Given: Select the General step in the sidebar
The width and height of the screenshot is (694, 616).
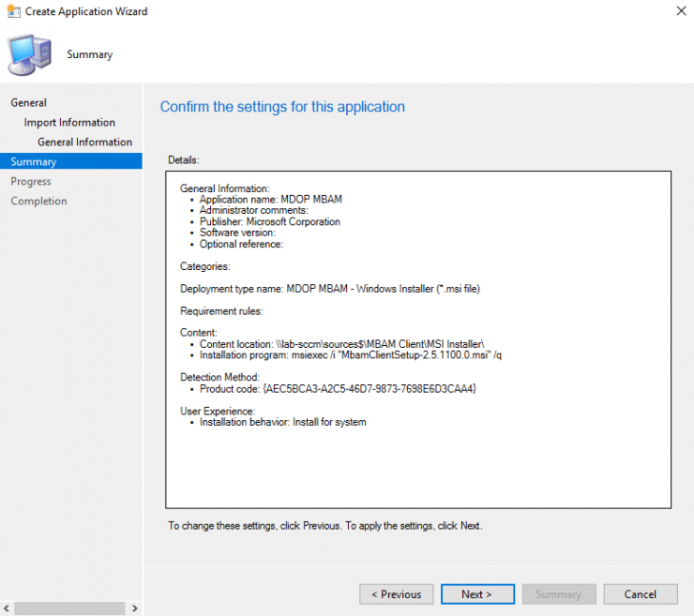Looking at the screenshot, I should pyautogui.click(x=28, y=103).
